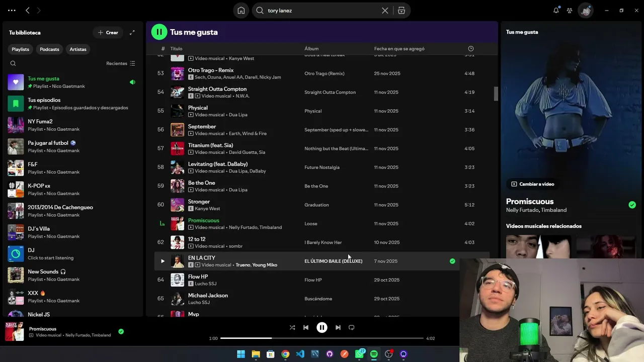This screenshot has width=644, height=362.
Task: Play EN LA CITY with row play icon
Action: [163, 261]
